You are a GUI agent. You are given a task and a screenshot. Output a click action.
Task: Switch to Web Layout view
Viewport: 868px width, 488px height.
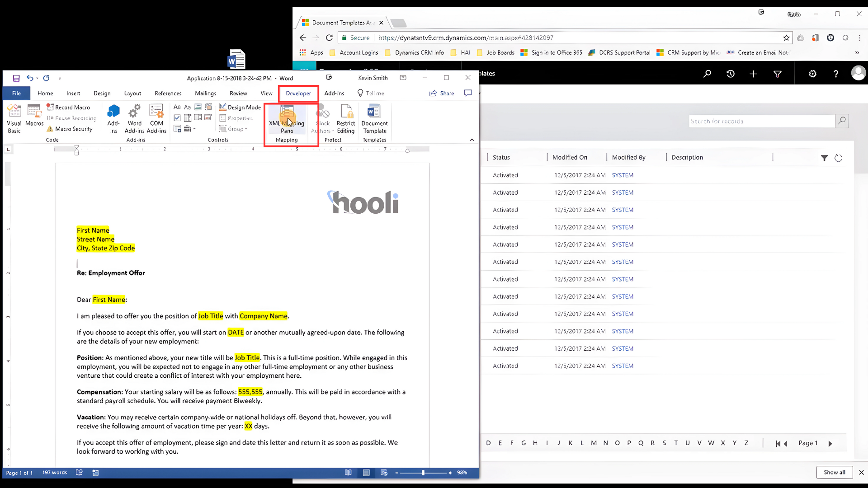(384, 473)
